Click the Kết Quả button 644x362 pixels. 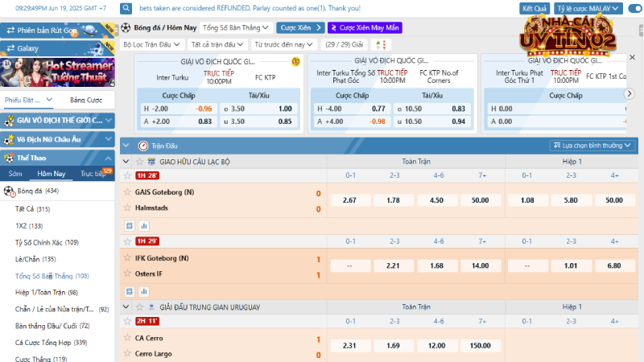click(535, 9)
